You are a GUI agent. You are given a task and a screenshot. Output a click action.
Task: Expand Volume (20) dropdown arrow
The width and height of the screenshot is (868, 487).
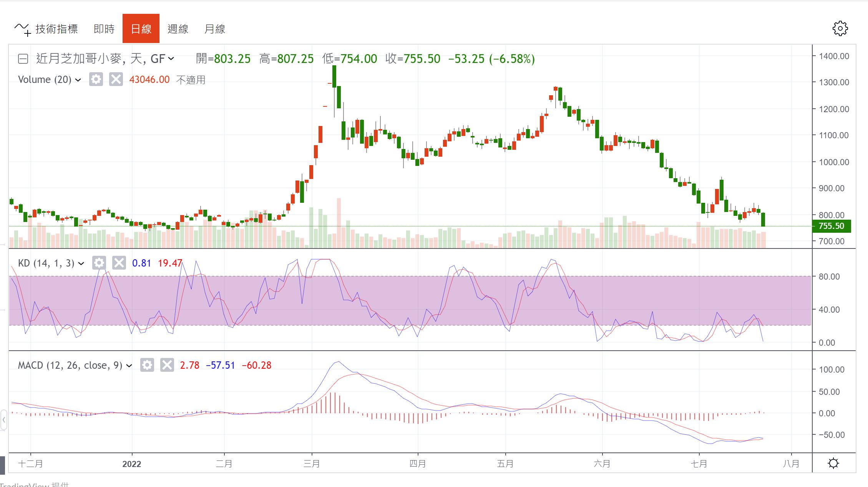[x=78, y=80]
